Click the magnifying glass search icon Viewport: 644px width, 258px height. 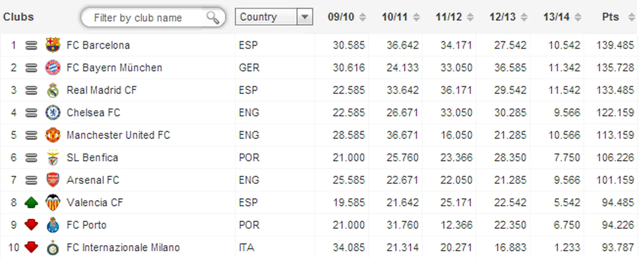[213, 17]
